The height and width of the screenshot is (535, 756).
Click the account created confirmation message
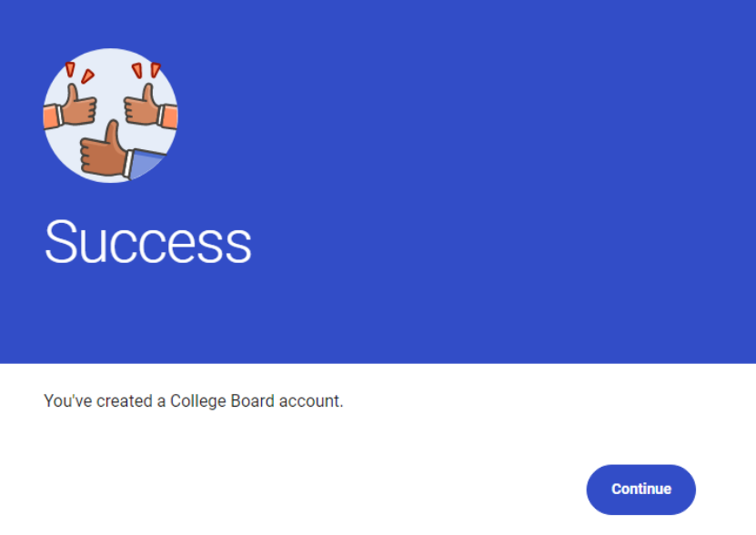click(x=193, y=400)
